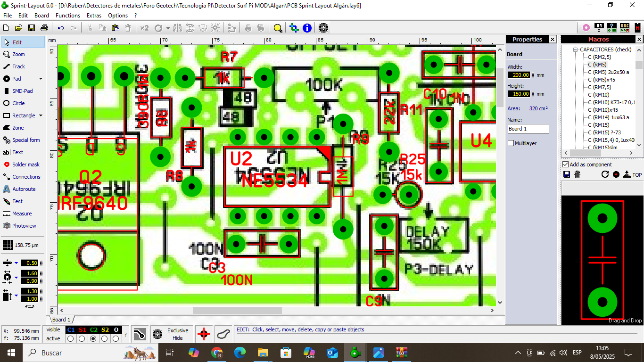Uncheck Add as component
This screenshot has width=644, height=362.
(566, 165)
